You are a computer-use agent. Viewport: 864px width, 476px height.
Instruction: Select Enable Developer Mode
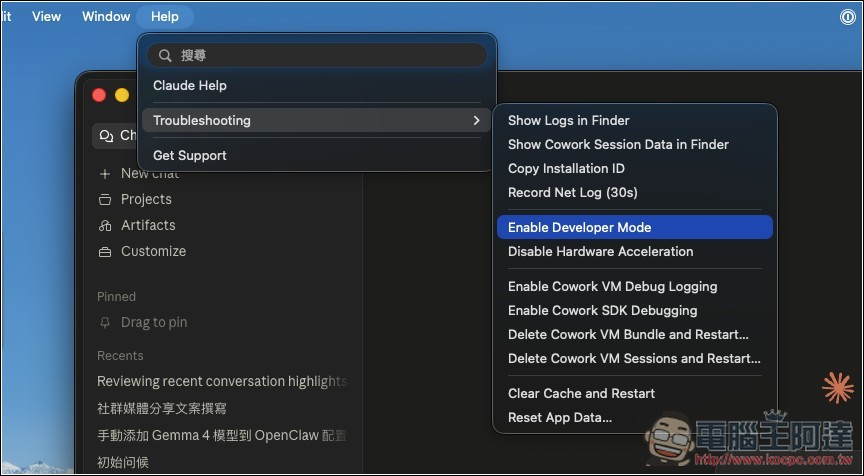[635, 227]
